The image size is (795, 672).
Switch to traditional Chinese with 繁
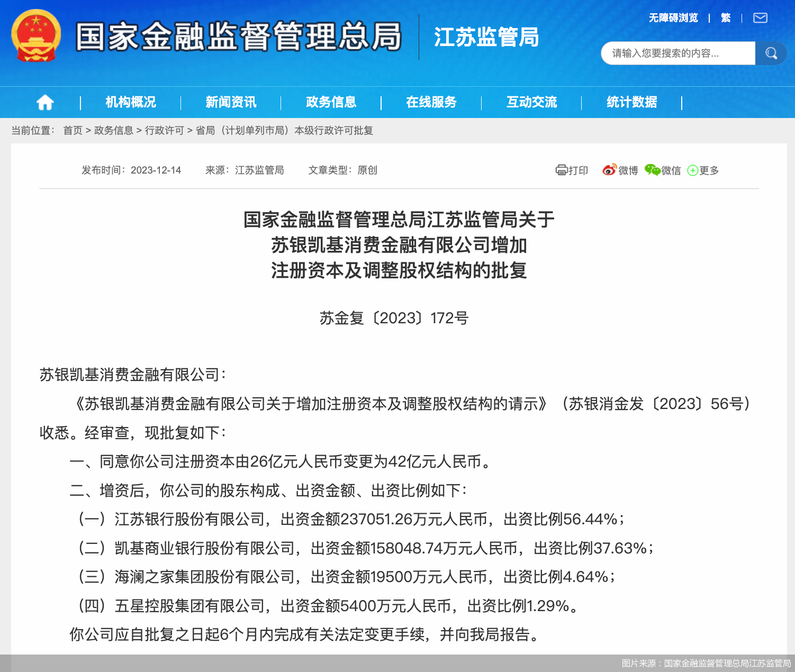pyautogui.click(x=726, y=18)
